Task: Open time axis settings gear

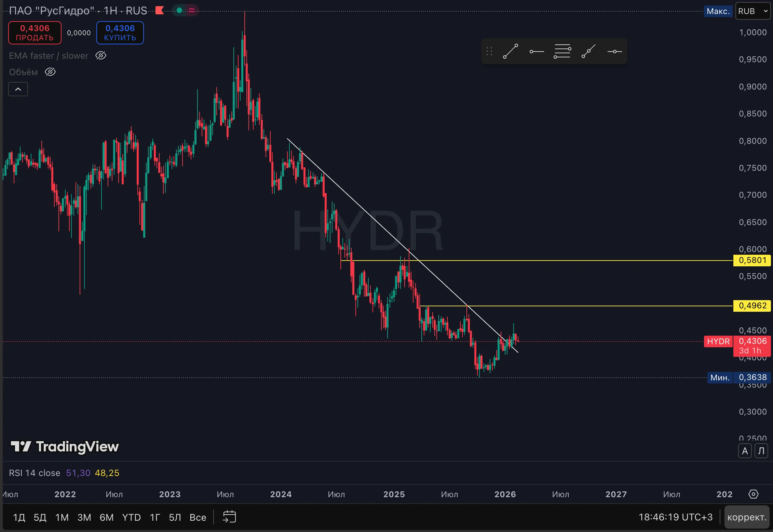Action: [754, 494]
